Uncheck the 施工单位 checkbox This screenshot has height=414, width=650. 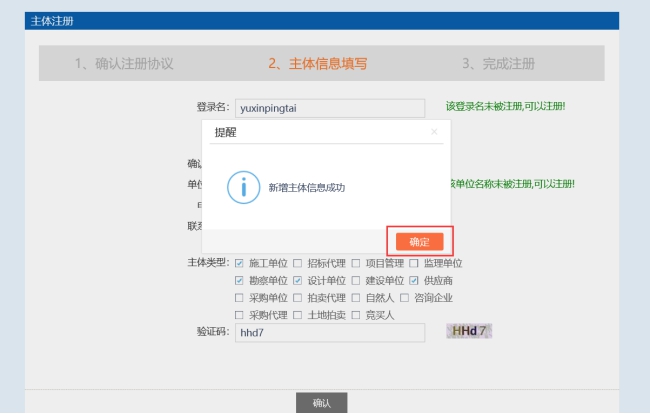[239, 263]
